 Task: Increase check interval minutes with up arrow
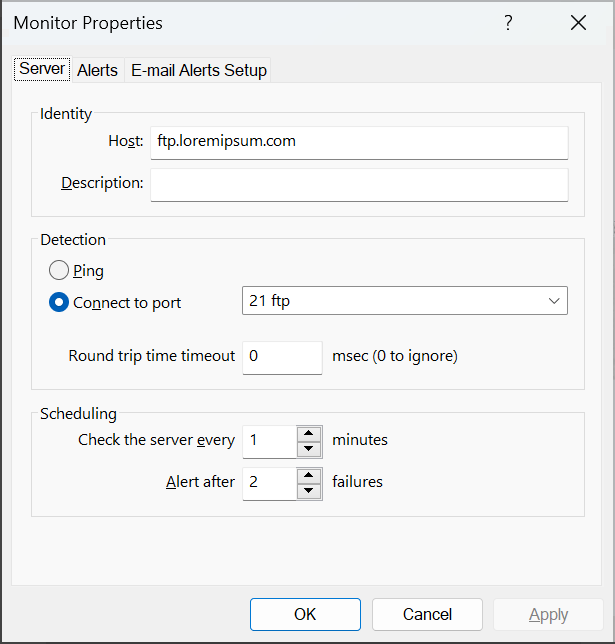pos(309,434)
